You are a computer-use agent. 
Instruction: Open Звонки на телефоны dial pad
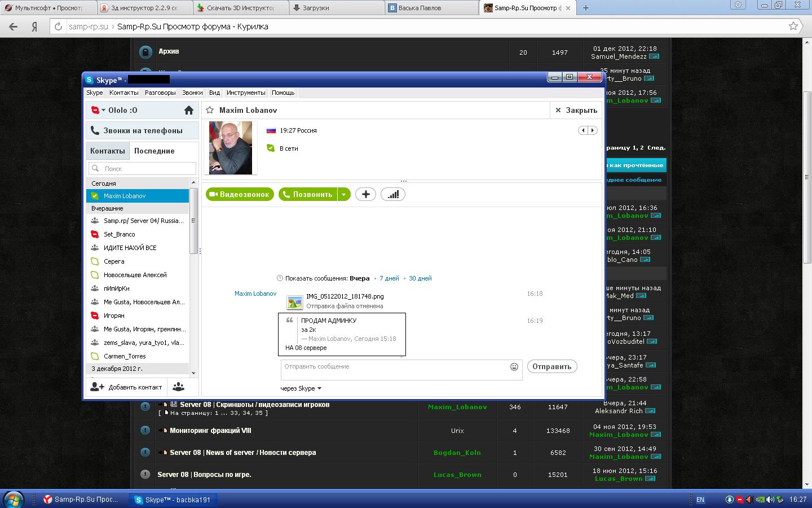[x=142, y=130]
